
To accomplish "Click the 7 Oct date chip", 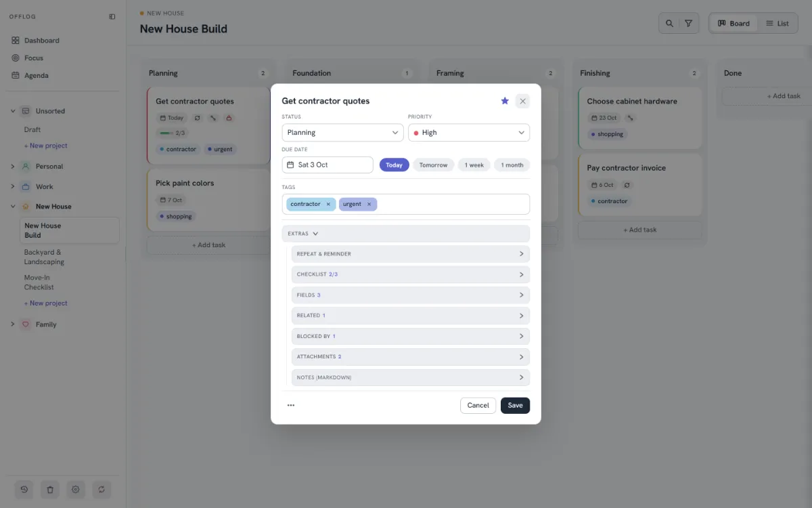I will [x=171, y=200].
